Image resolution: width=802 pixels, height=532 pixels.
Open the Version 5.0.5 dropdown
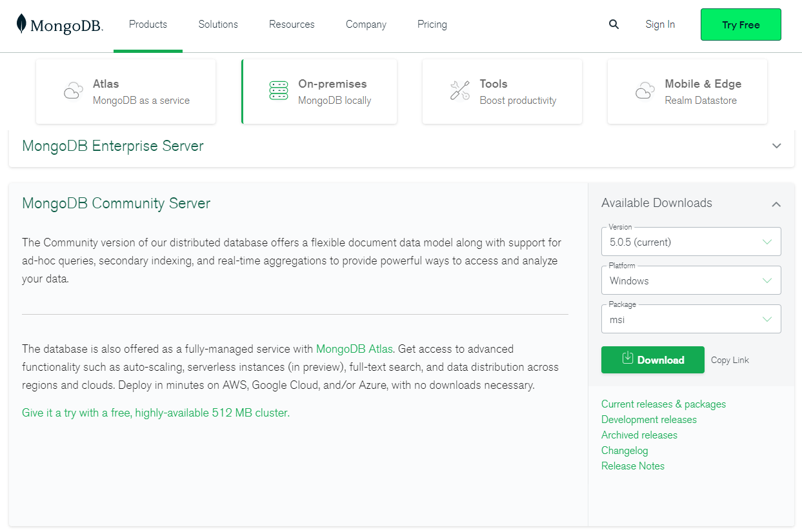tap(691, 242)
